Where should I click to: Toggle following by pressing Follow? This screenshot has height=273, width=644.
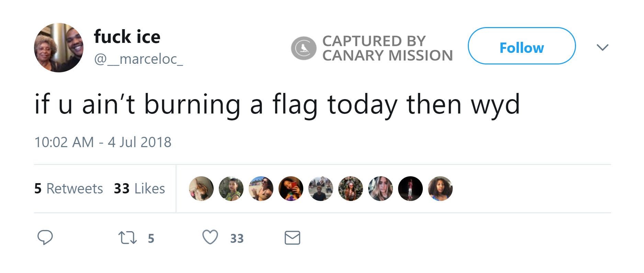click(x=522, y=48)
